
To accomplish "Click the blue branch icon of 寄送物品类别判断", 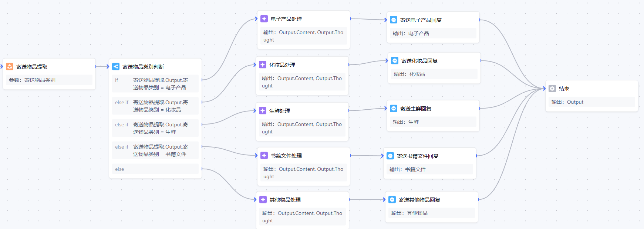I will point(116,67).
